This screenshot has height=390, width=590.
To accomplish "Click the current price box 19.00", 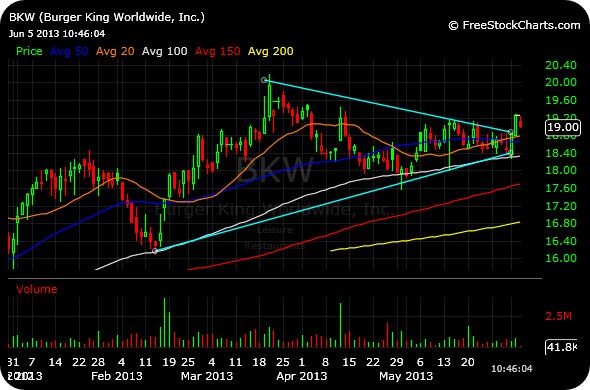I will click(563, 127).
